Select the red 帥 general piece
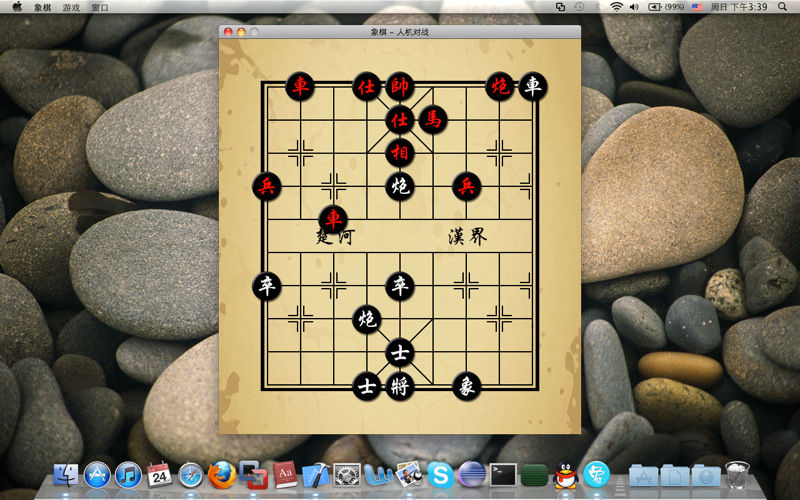800x500 pixels. coord(400,87)
